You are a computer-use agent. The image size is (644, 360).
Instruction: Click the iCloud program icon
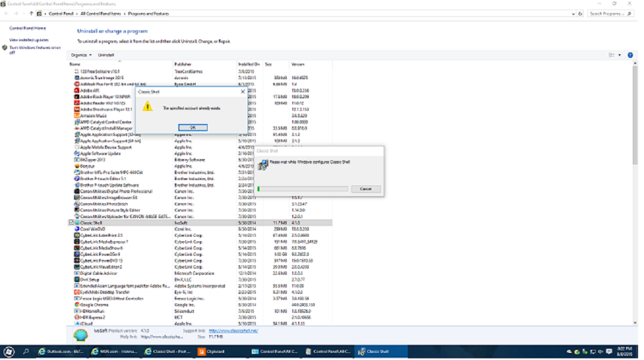click(x=76, y=325)
